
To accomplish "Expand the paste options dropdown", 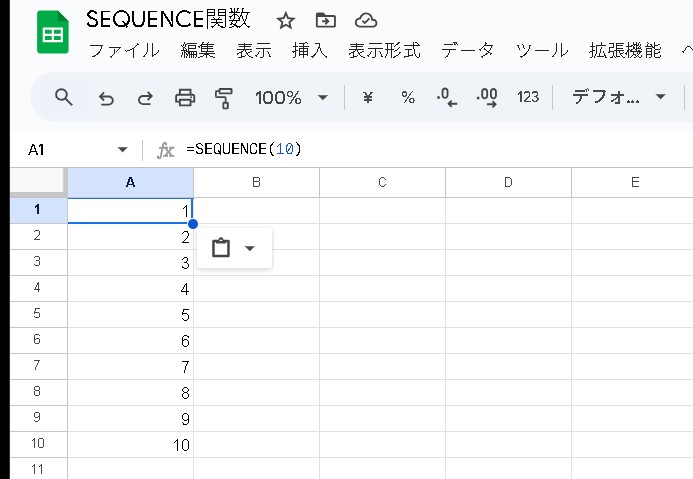I will [250, 248].
